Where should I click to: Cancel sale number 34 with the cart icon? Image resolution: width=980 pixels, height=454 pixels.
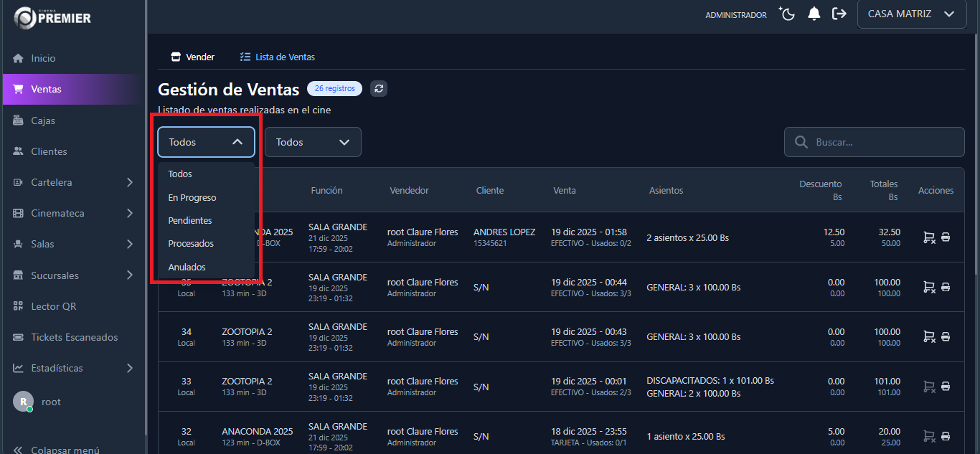click(x=928, y=336)
